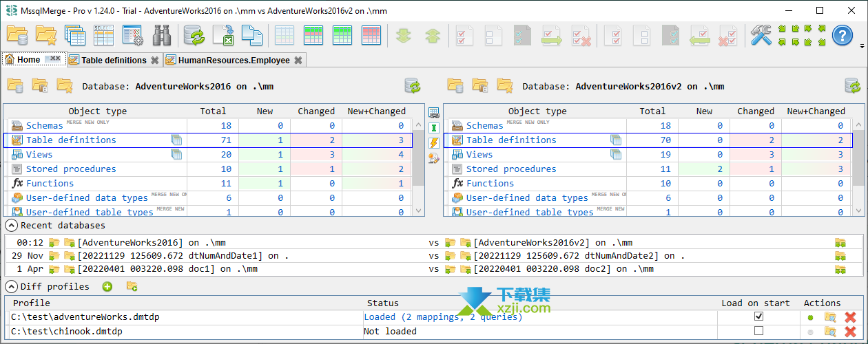Delete the chinook.dmtdp profile
Screen dimensions: 868x344
coord(851,332)
